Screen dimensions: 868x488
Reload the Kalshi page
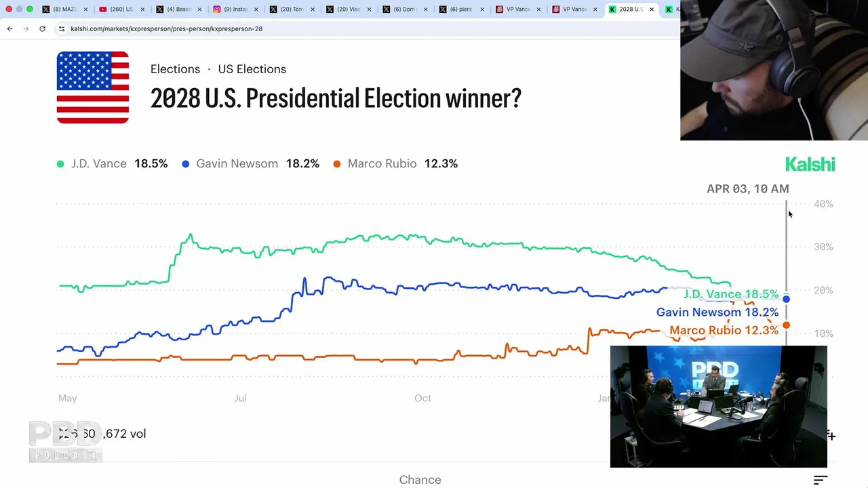coord(42,28)
